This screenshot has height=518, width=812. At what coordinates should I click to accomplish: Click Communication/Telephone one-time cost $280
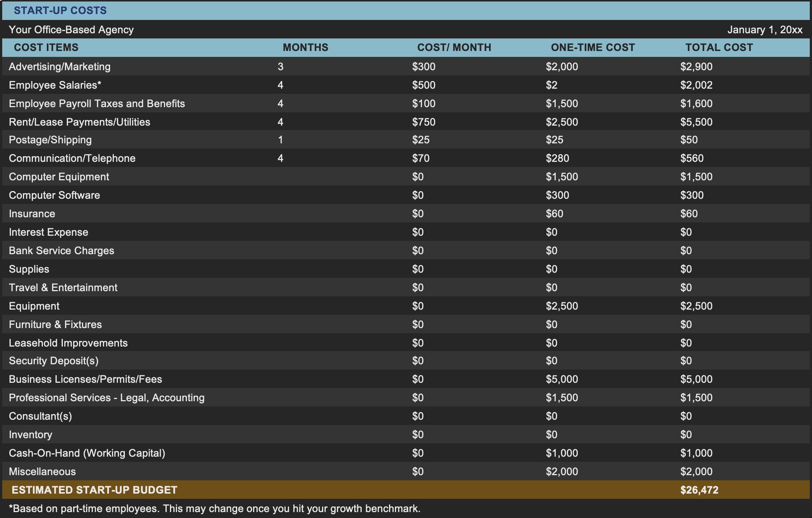[x=557, y=158]
